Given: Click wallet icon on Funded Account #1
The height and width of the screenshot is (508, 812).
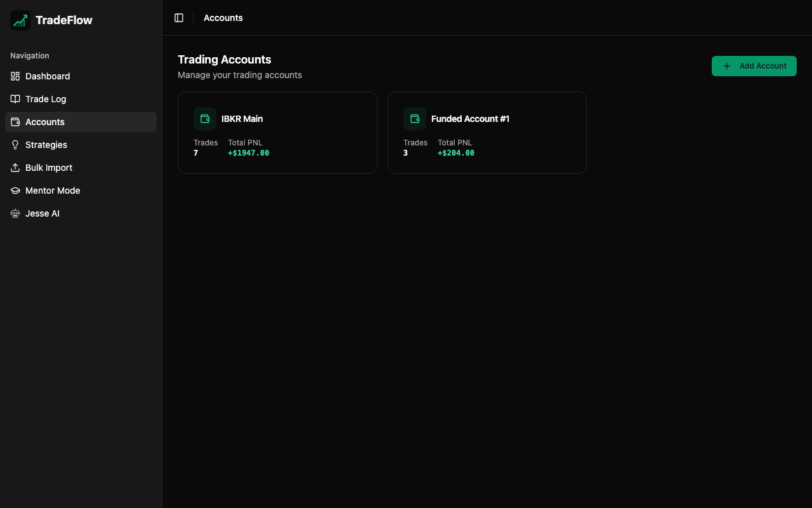Looking at the screenshot, I should tap(415, 119).
